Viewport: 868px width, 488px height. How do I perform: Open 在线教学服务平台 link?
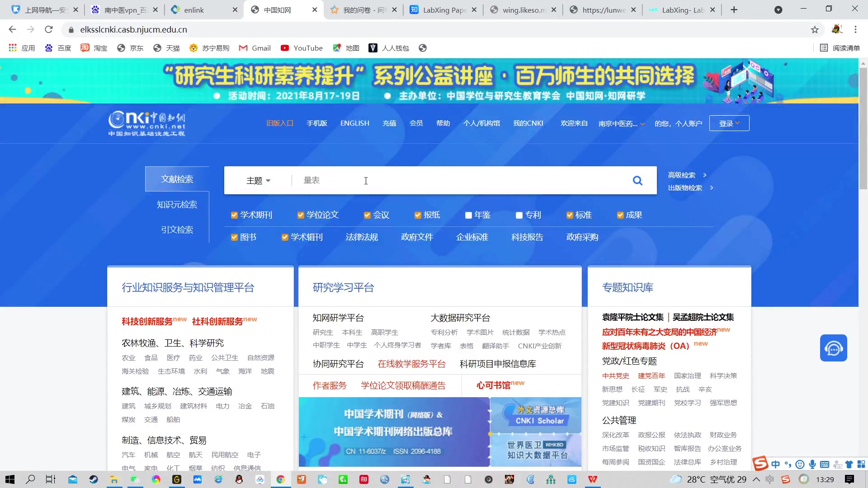tap(412, 364)
